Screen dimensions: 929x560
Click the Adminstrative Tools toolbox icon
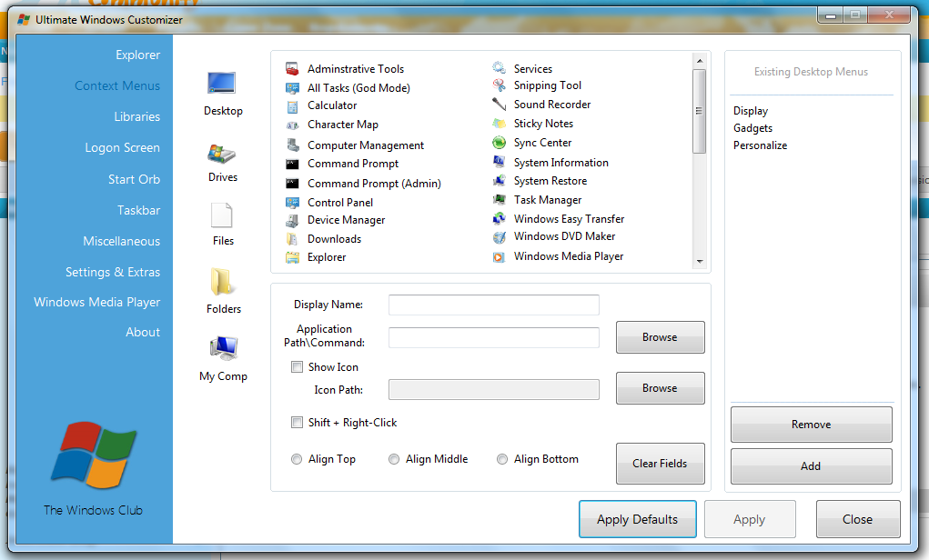(x=292, y=69)
